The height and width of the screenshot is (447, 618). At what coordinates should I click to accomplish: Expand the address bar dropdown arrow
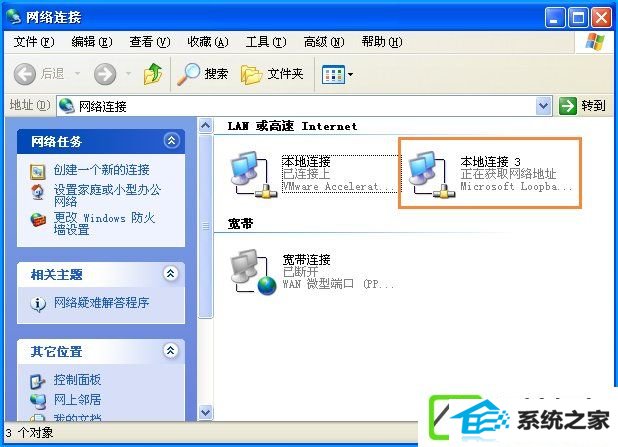(544, 106)
